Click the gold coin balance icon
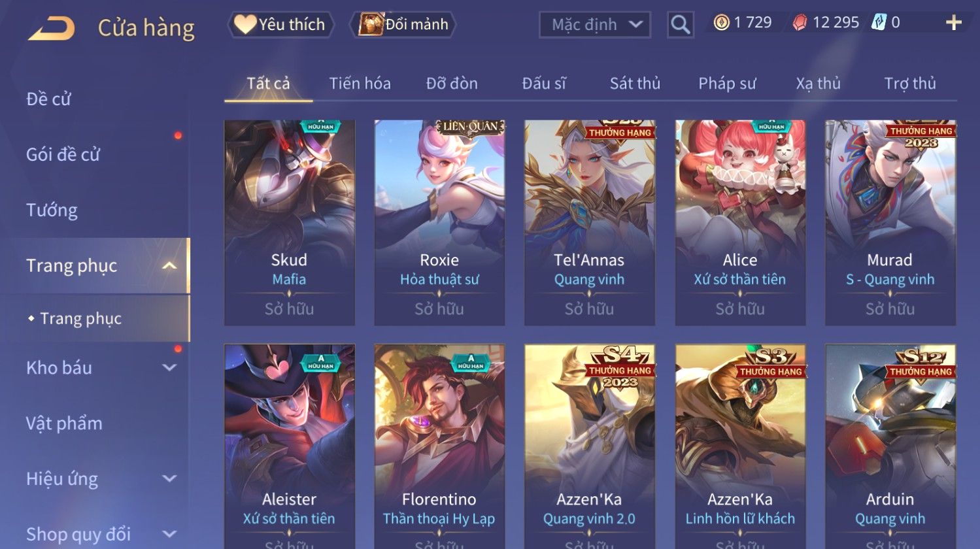Screen dimensions: 980x549 721,23
